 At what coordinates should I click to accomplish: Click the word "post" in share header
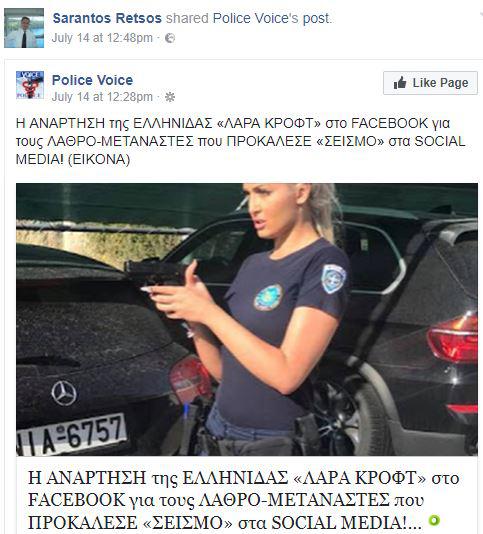(x=316, y=19)
